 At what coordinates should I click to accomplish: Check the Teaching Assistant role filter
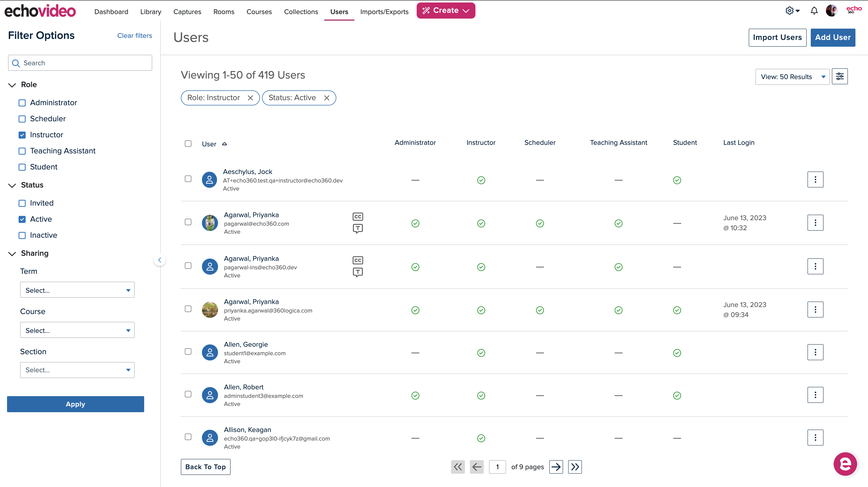click(22, 151)
